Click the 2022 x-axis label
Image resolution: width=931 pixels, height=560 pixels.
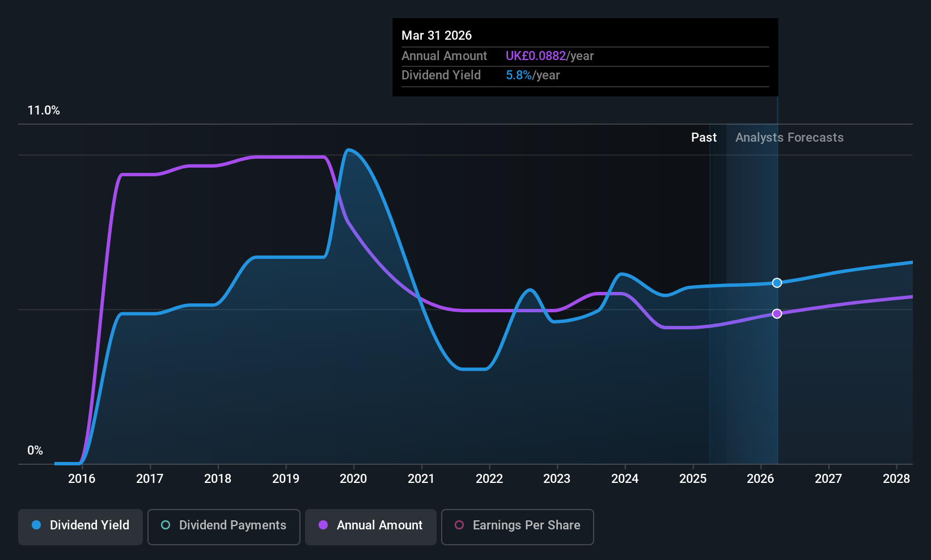click(489, 479)
